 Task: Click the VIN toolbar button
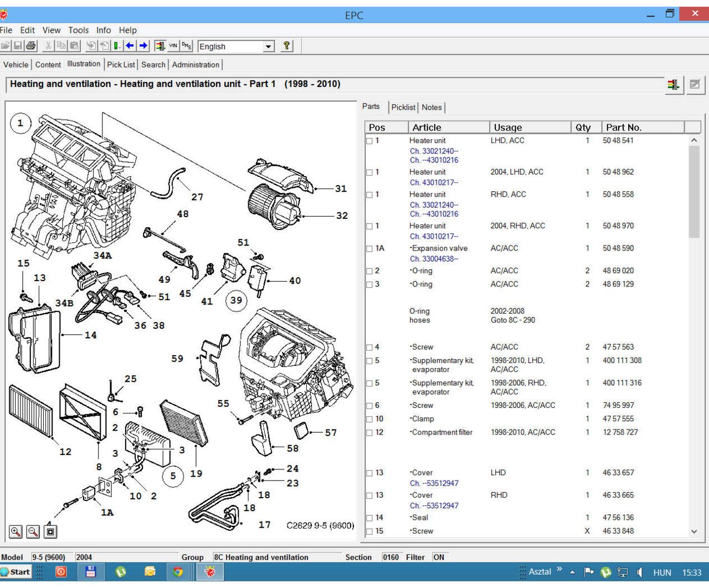pyautogui.click(x=173, y=46)
